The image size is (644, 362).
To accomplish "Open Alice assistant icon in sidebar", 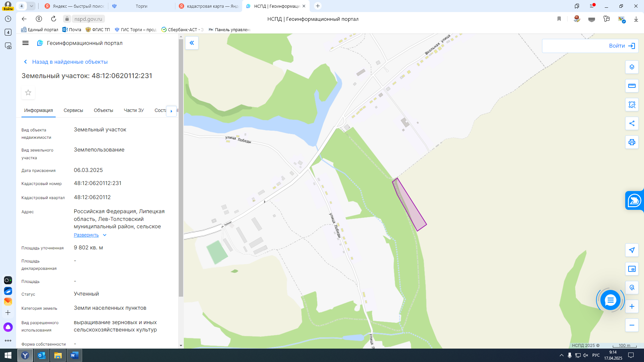I will [8, 327].
